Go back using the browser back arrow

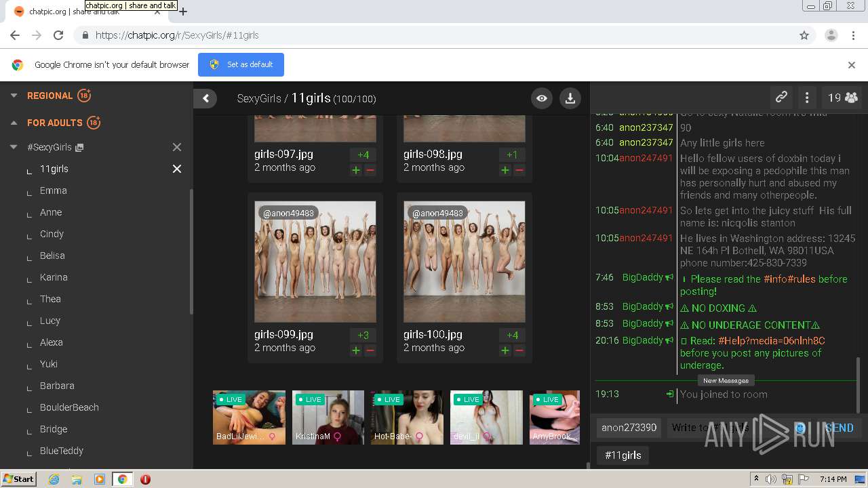[x=15, y=35]
